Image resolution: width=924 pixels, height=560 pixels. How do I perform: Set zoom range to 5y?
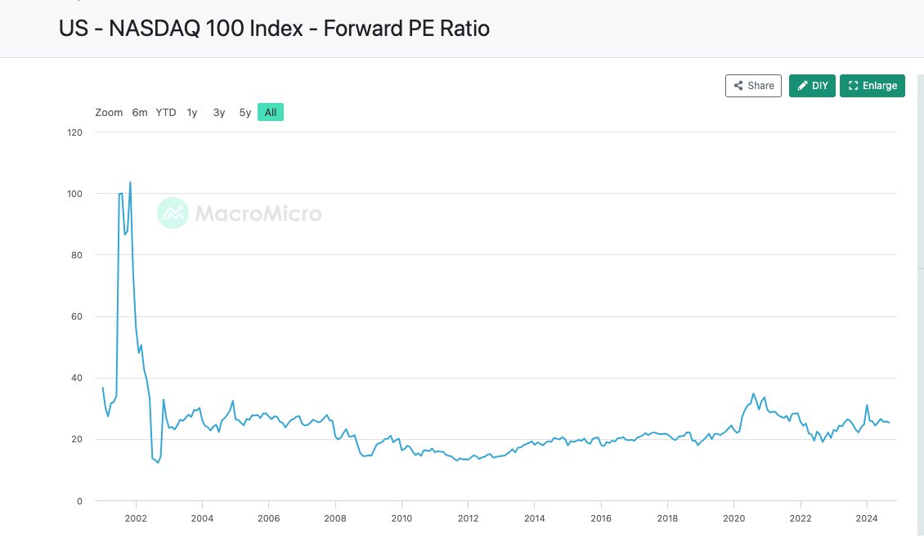tap(245, 113)
